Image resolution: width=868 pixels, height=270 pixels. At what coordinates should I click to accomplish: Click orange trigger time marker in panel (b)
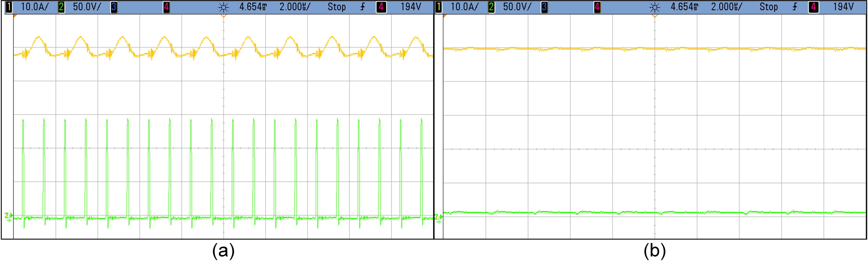coord(655,16)
